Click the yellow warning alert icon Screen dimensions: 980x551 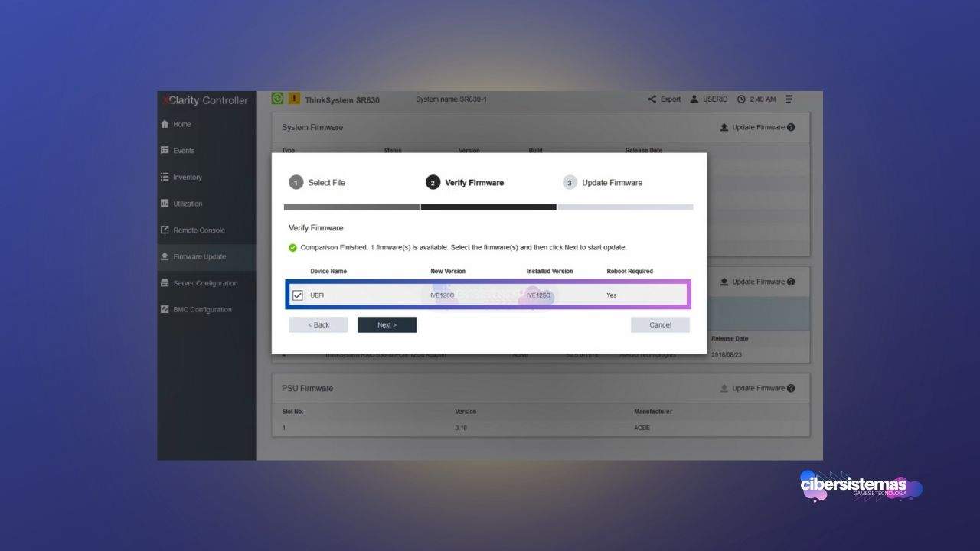(294, 99)
